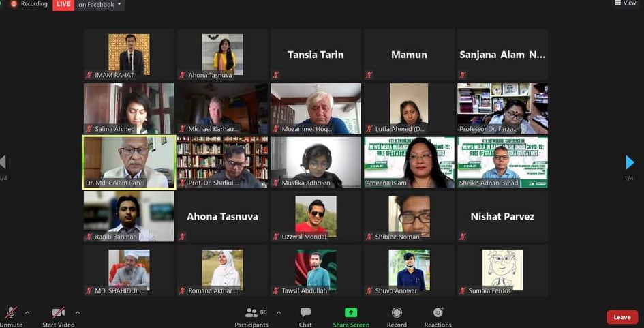The image size is (644, 328).
Task: Expand video options arrow beside Start Video
Action: click(x=78, y=312)
